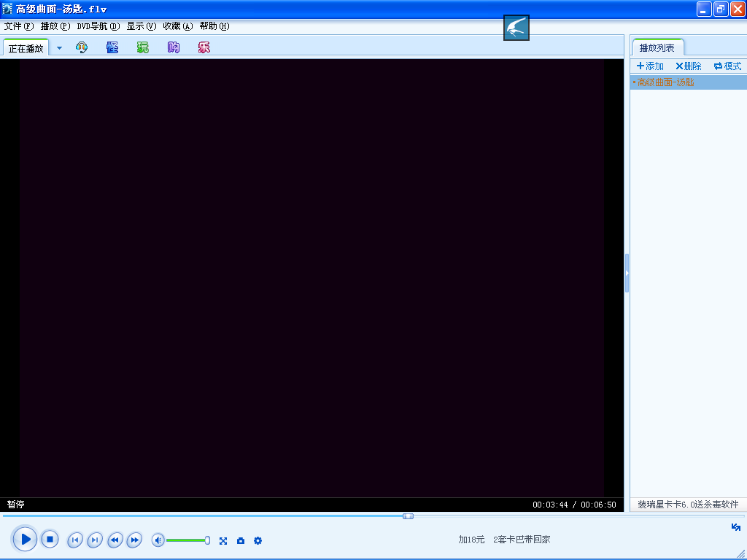The height and width of the screenshot is (560, 747).
Task: Open the 播放(P) menu
Action: 55,26
